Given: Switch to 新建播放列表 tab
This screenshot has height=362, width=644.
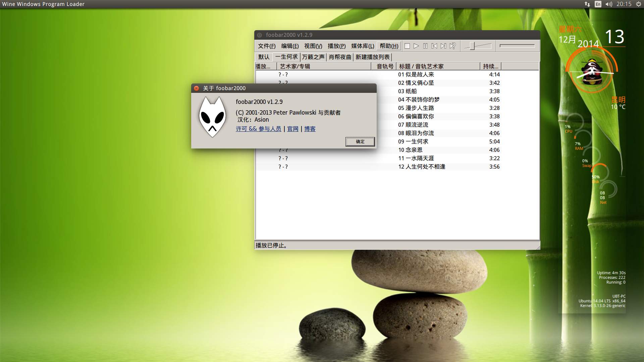Looking at the screenshot, I should (373, 57).
